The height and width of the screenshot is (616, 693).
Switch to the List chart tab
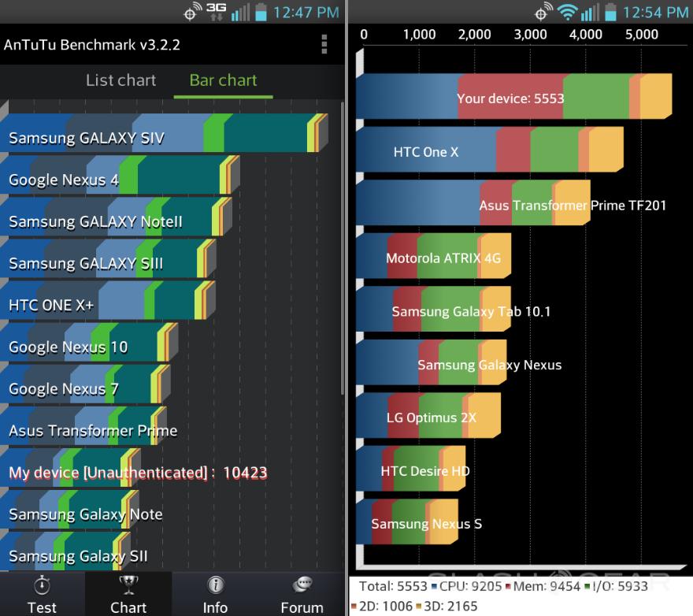click(x=120, y=80)
